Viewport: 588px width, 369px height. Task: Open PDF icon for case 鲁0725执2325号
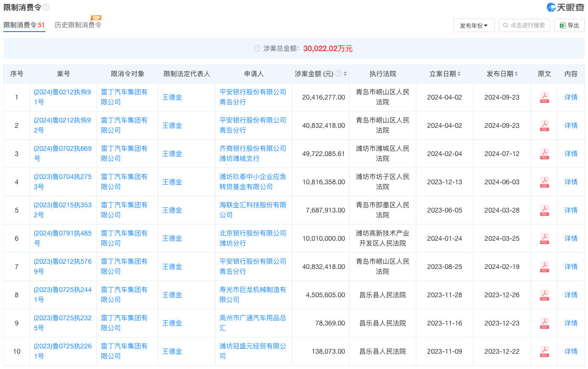544,323
